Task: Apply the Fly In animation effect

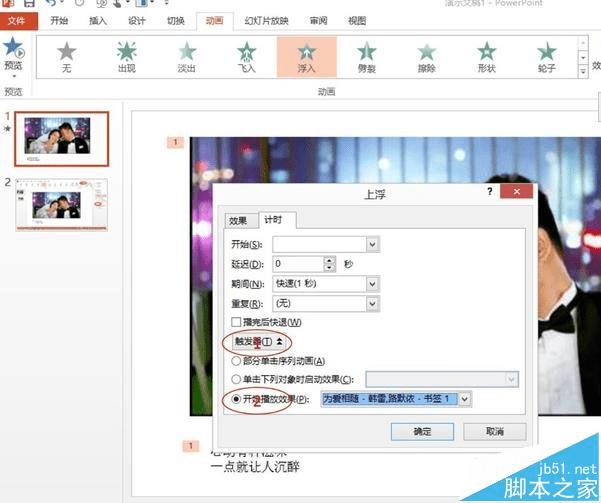Action: [x=246, y=57]
